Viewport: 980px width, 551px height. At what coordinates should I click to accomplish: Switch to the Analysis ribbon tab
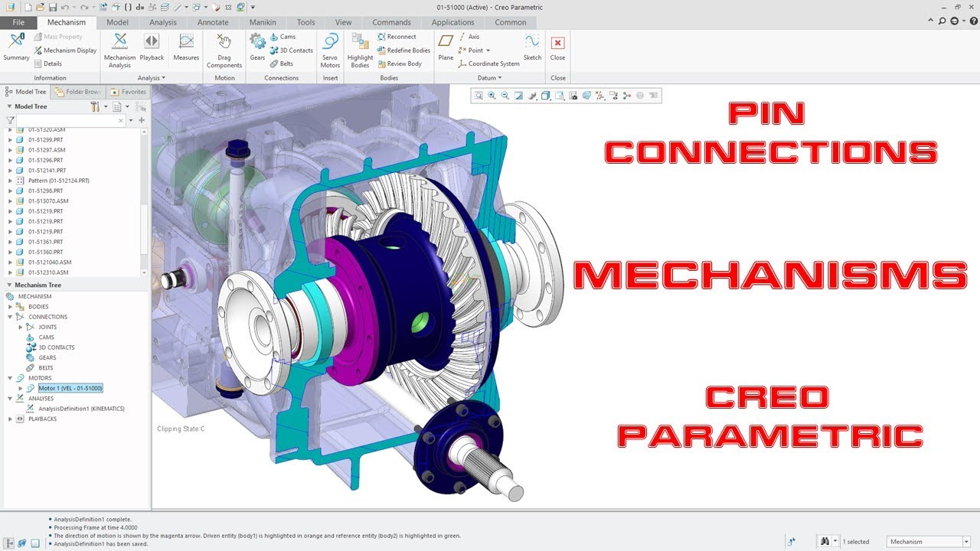tap(163, 22)
